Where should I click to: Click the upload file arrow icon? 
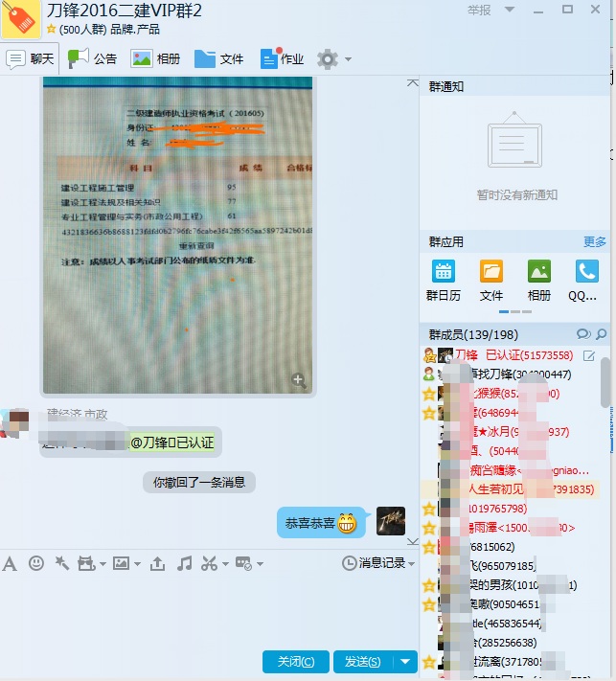pos(157,563)
